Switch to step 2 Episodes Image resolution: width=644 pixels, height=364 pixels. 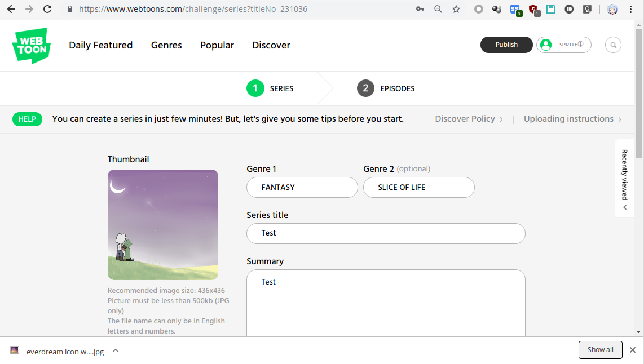pos(386,88)
